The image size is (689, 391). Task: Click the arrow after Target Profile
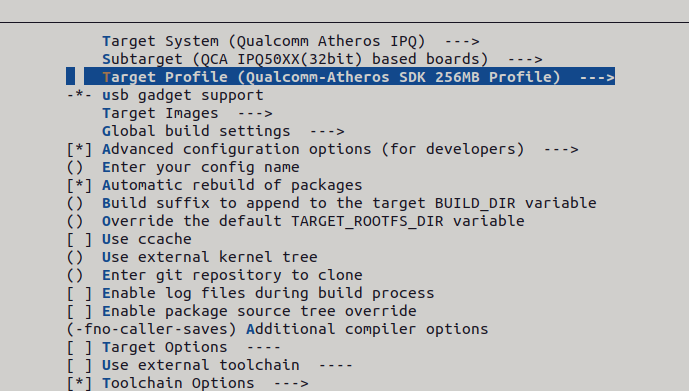pyautogui.click(x=597, y=78)
